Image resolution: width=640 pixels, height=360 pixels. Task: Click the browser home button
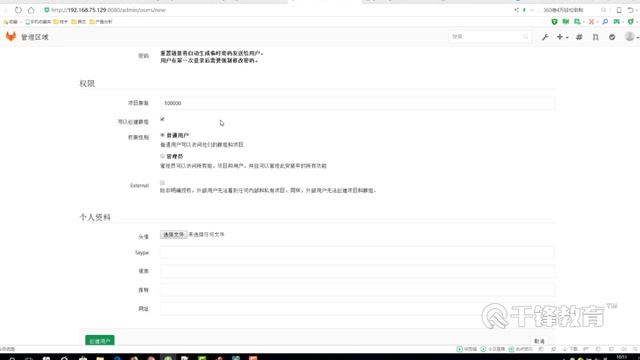point(31,10)
